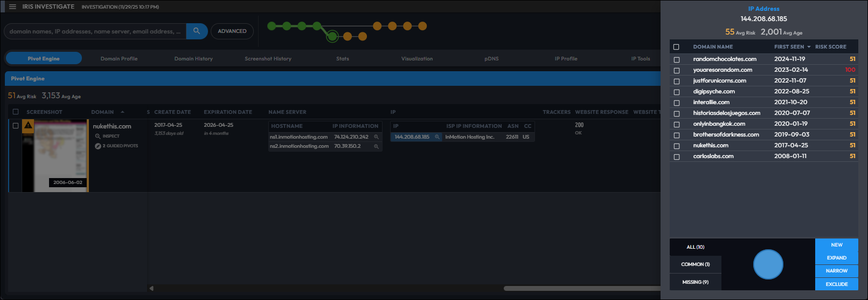Toggle First Seen sort arrow in IP panel
868x300 pixels.
[809, 47]
